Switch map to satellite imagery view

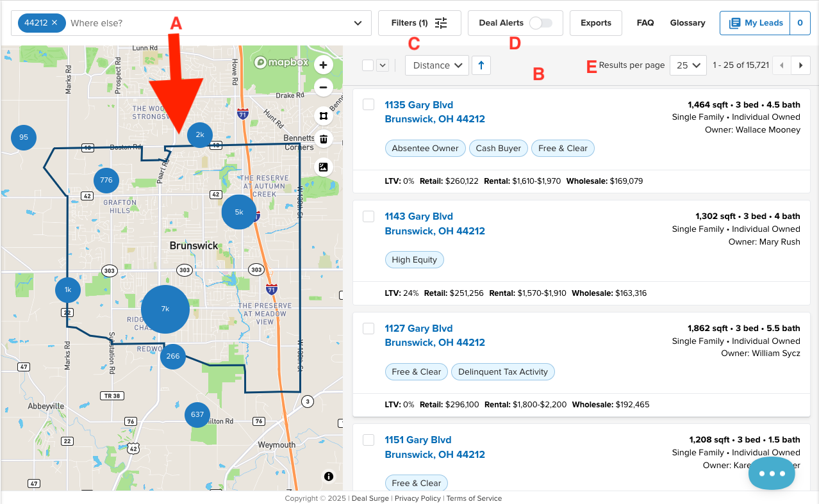[324, 167]
